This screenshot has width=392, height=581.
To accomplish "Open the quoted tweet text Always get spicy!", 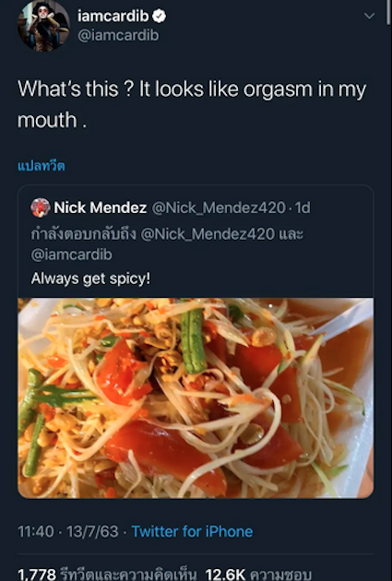I will [90, 279].
